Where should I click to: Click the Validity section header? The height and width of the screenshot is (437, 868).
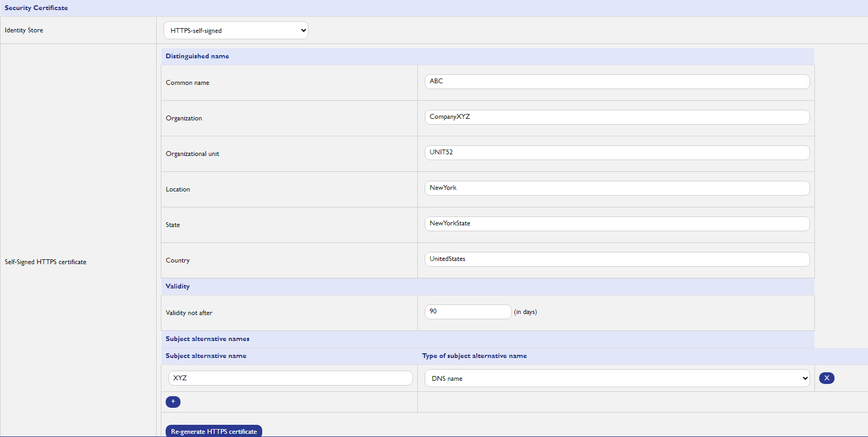178,286
